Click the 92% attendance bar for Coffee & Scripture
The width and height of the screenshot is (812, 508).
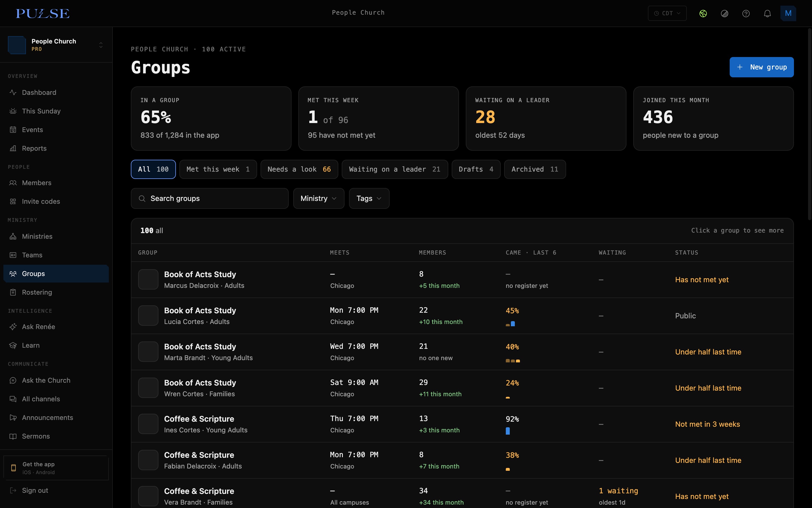tap(508, 431)
